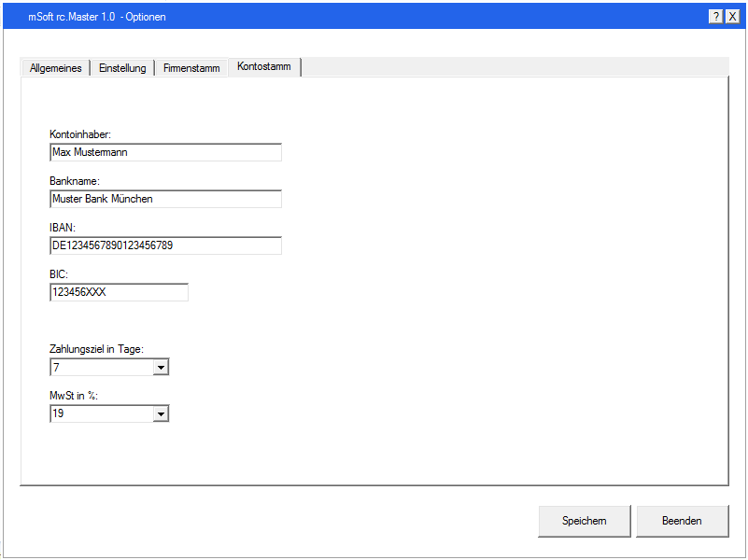Click into the Kontoinhaber text field
The image size is (748, 560).
pyautogui.click(x=164, y=152)
